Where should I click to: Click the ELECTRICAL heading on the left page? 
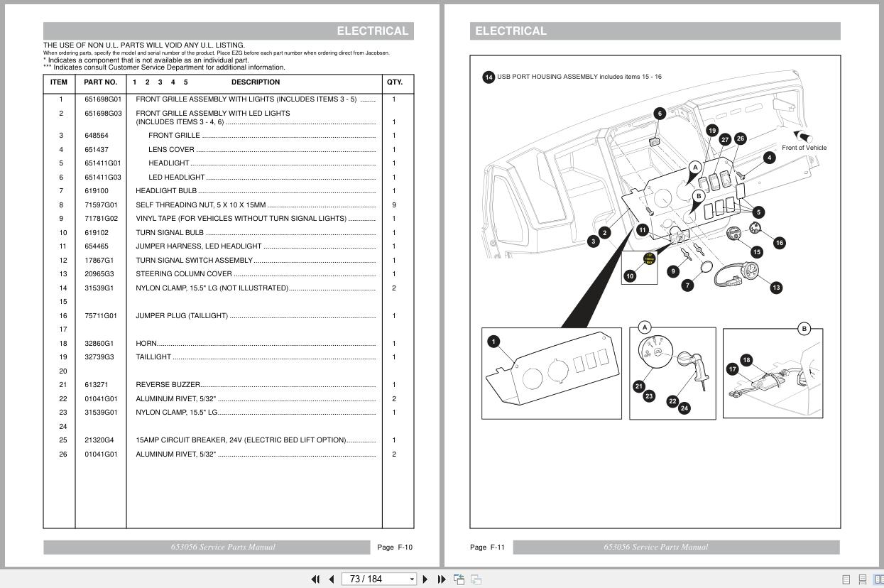coord(373,31)
